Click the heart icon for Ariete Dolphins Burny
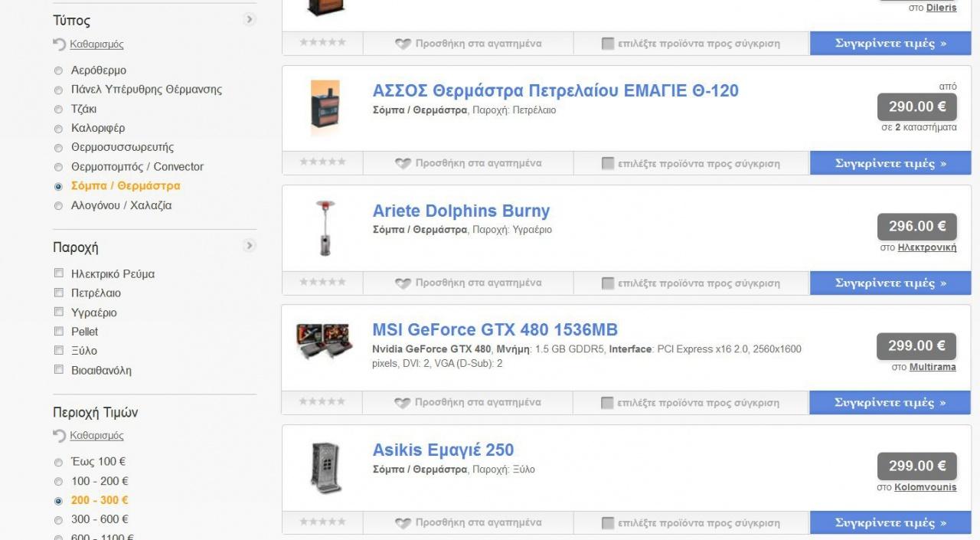Screen dimensions: 980x540 [x=403, y=283]
